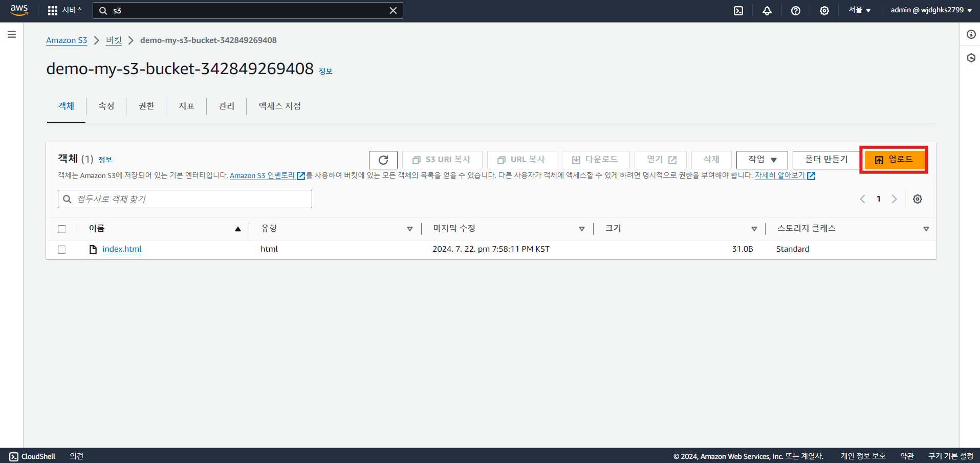
Task: Open notifications bell
Action: pyautogui.click(x=767, y=11)
